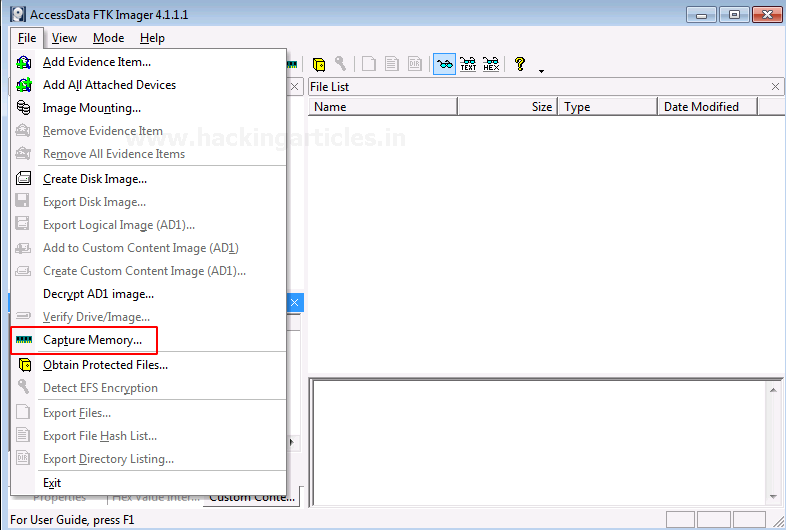This screenshot has height=530, width=786.
Task: Click the yellow question mark help icon
Action: click(x=520, y=64)
